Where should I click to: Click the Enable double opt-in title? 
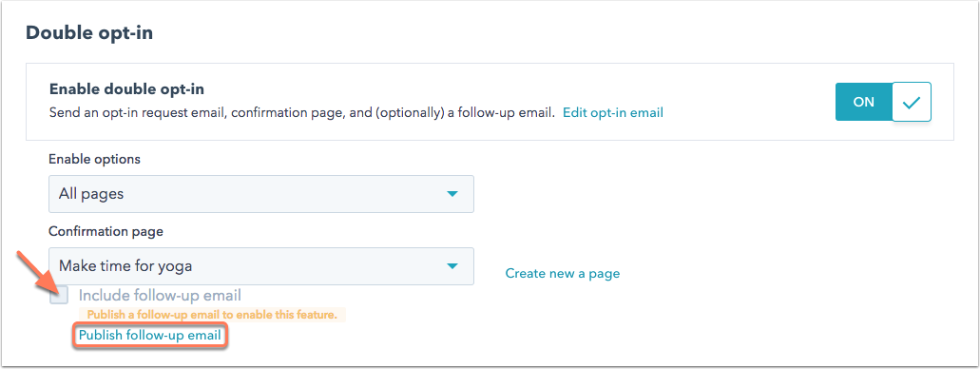tap(126, 89)
